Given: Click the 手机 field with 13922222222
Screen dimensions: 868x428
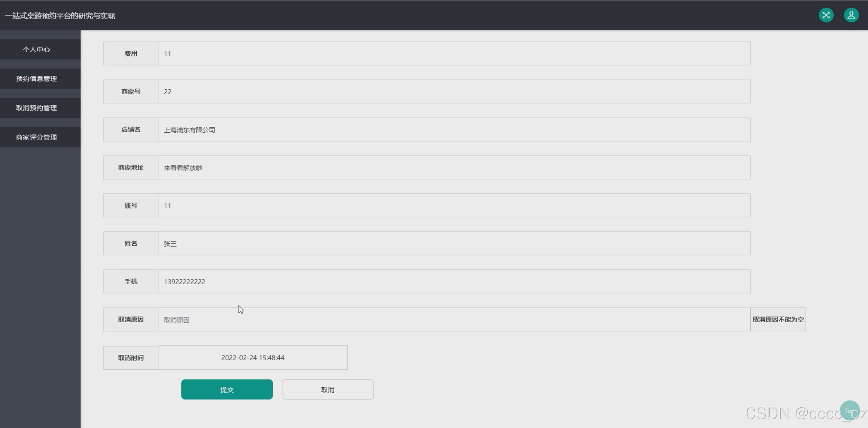Looking at the screenshot, I should click(453, 281).
